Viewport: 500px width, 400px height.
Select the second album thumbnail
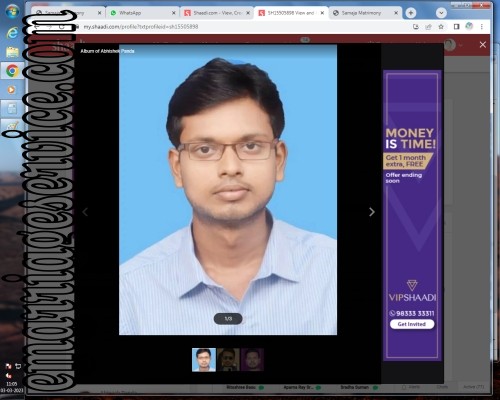coord(228,360)
